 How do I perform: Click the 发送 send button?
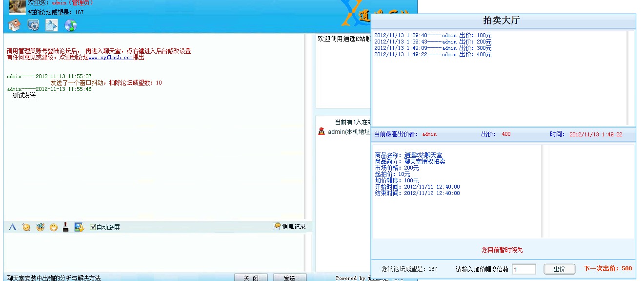(x=290, y=278)
